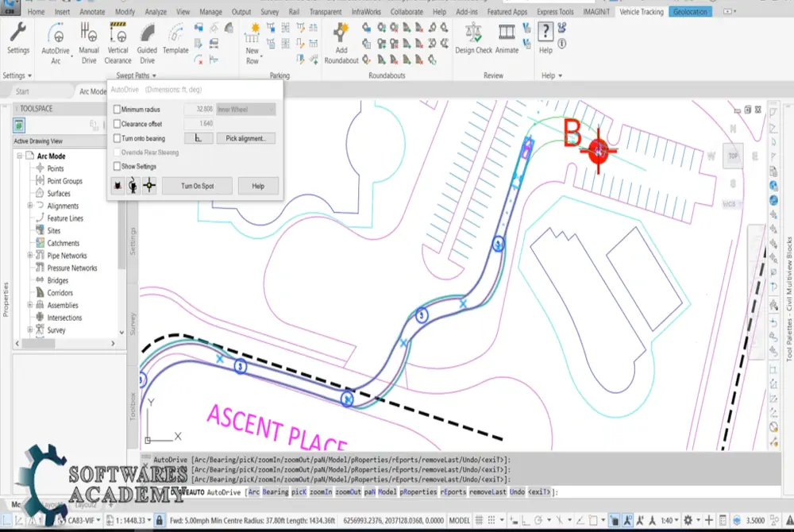This screenshot has width=794, height=532.
Task: Toggle the Override Rear Steering checkbox
Action: pos(117,152)
